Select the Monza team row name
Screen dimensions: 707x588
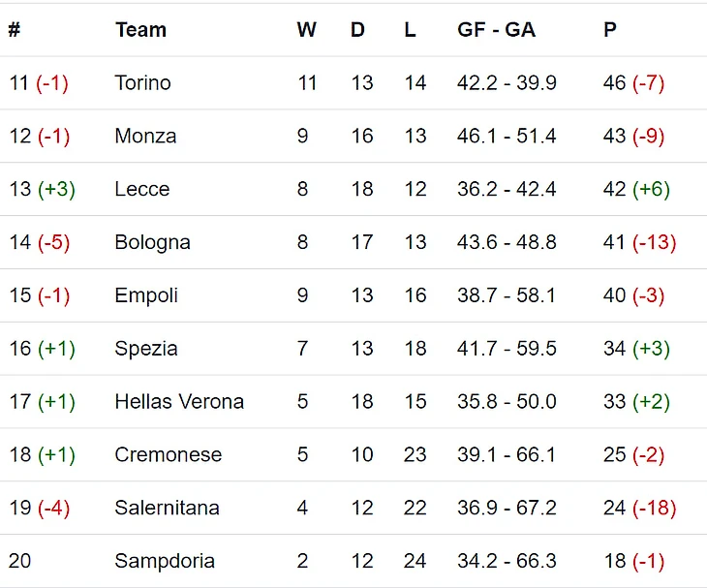click(145, 137)
